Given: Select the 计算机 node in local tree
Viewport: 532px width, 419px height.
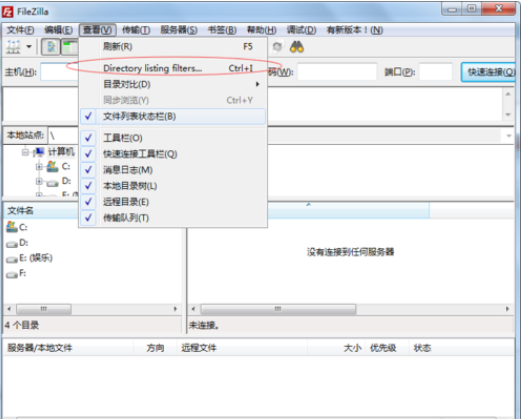Looking at the screenshot, I should tap(61, 151).
